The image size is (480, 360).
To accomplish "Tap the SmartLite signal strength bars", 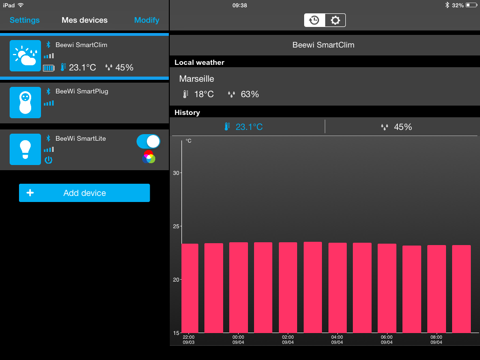I will click(x=49, y=150).
